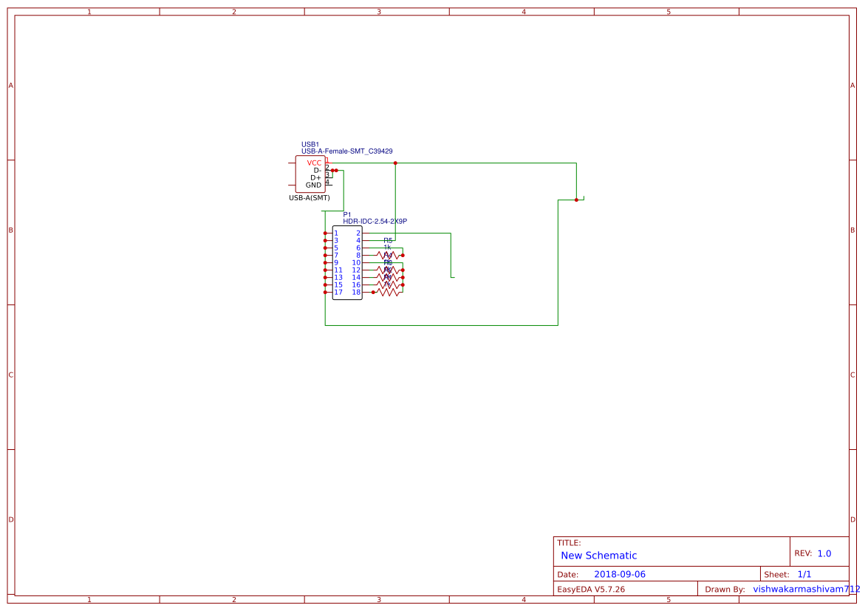
Task: Select the resistor symbol at pin 8
Action: [x=388, y=255]
